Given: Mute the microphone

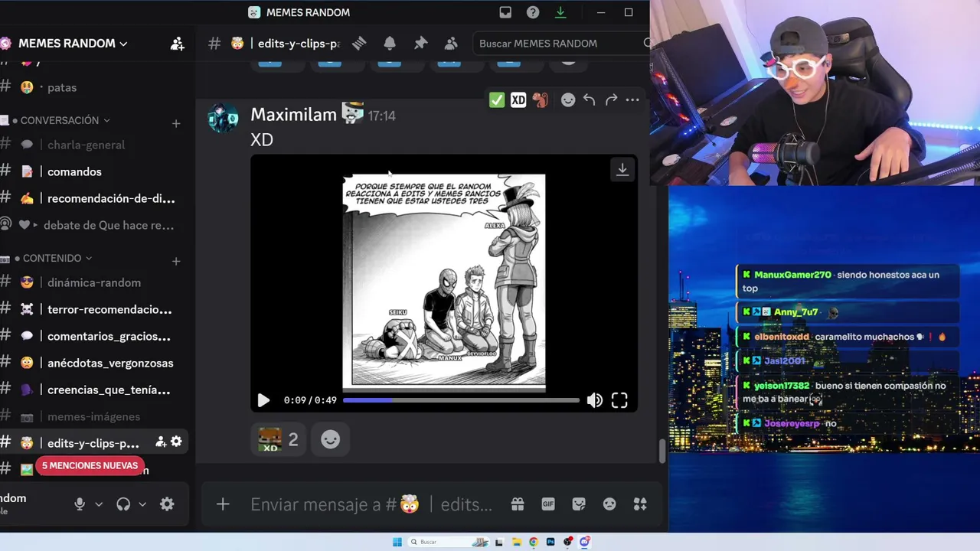Looking at the screenshot, I should [79, 504].
